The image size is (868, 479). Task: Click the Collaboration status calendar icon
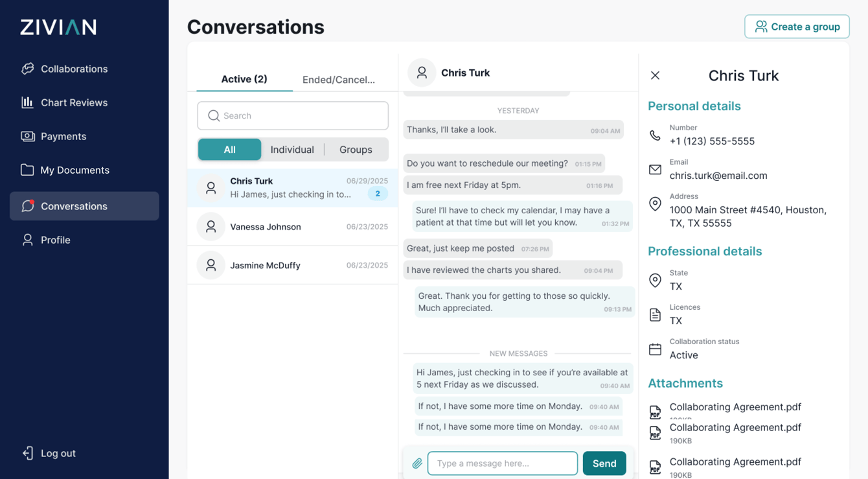[x=655, y=349]
